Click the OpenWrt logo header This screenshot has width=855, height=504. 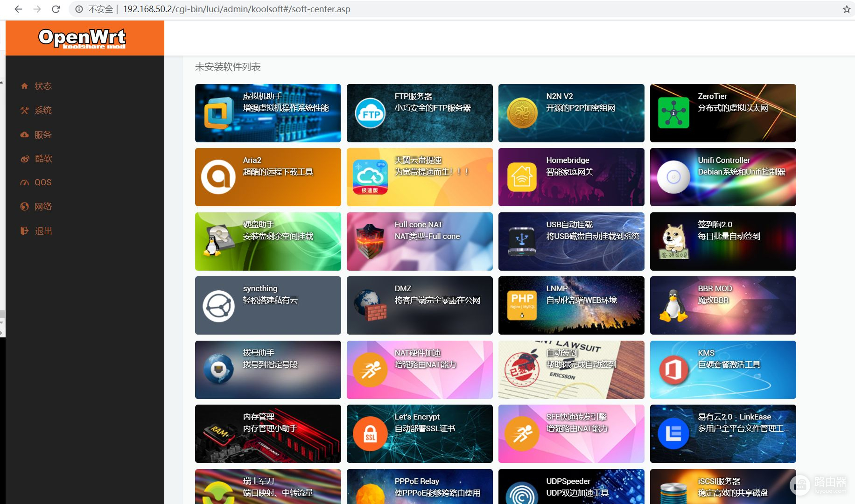click(x=83, y=38)
